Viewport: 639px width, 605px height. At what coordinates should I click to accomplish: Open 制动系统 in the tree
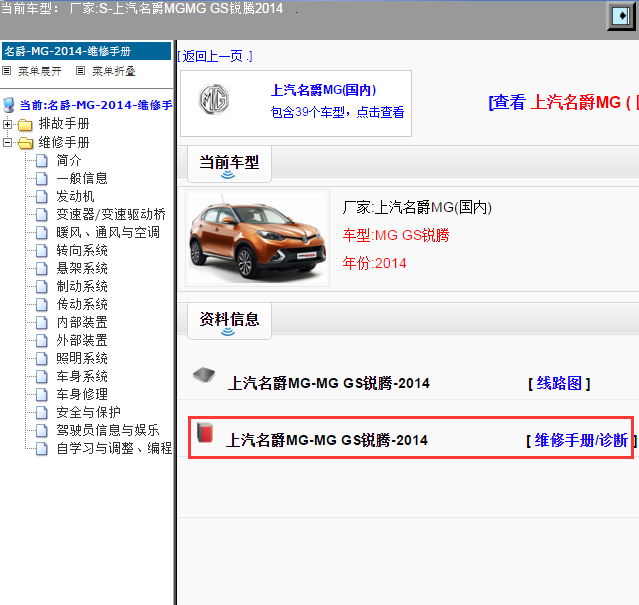(82, 286)
